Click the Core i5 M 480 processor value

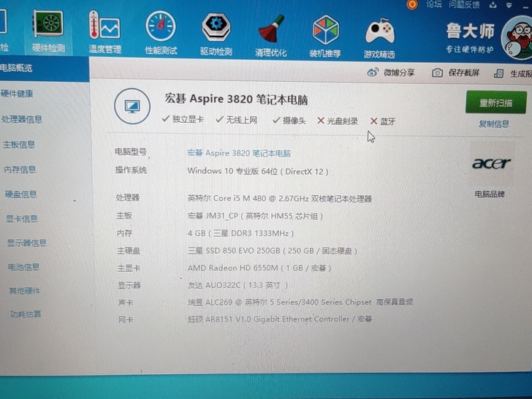tap(280, 199)
